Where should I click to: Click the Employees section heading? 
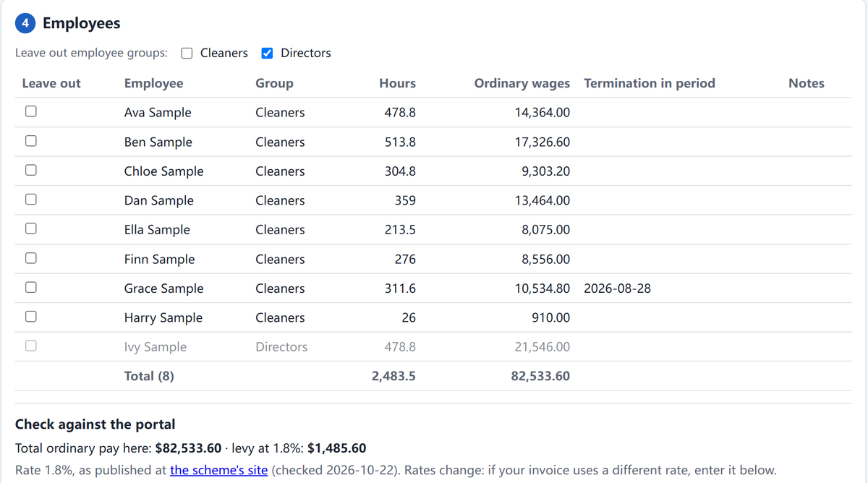81,23
